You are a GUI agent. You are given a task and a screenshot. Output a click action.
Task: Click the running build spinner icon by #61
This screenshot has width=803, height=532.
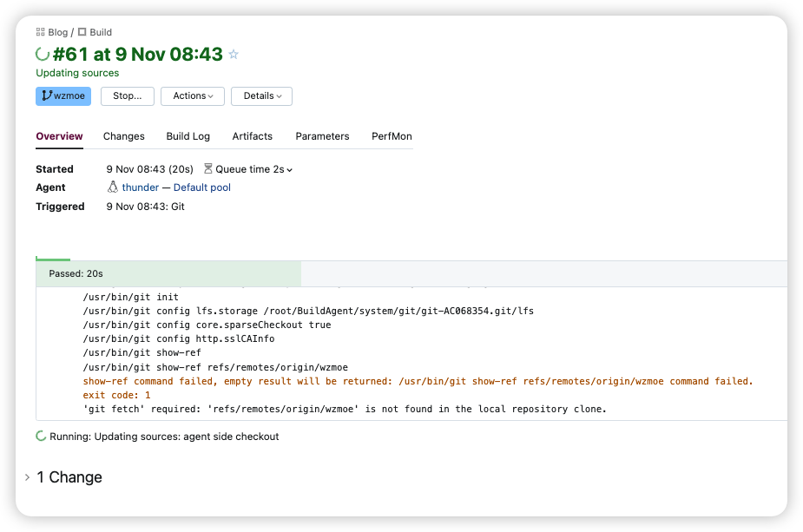tap(43, 54)
